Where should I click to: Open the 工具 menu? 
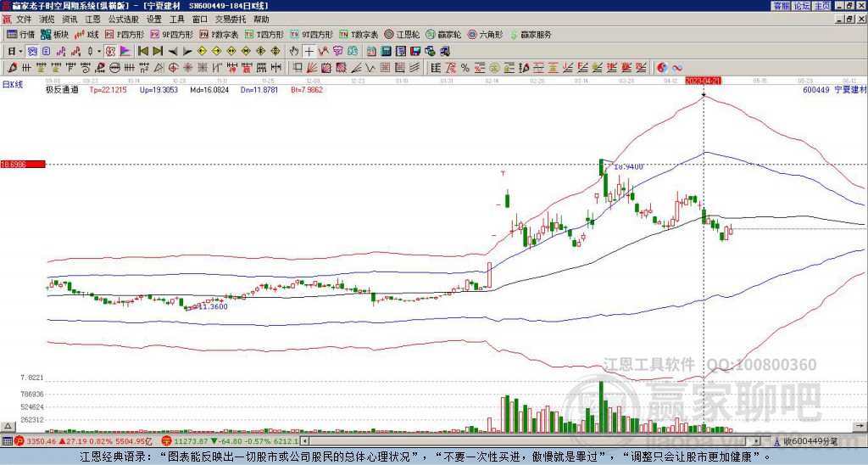(176, 20)
